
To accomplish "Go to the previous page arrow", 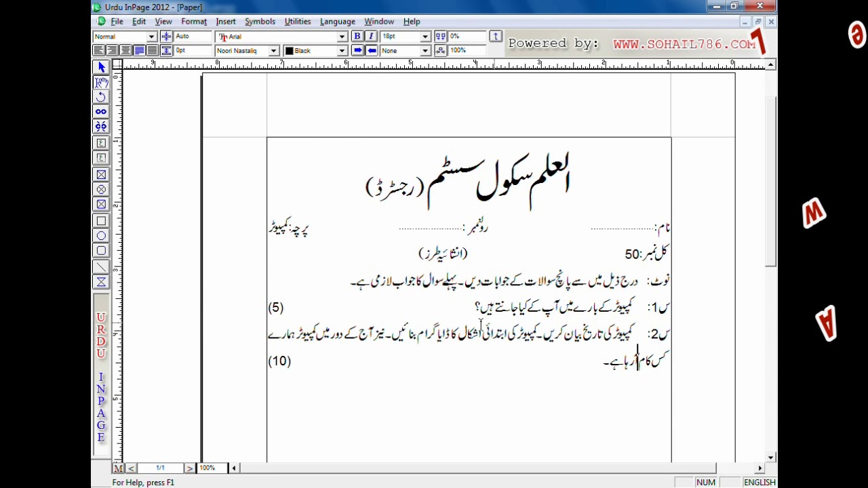I will [x=132, y=468].
